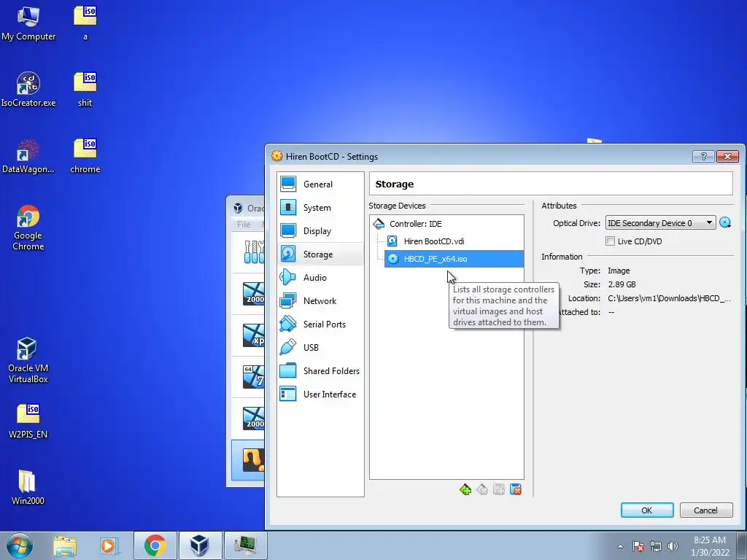
Task: Select the iso folder named a
Action: coord(85,24)
